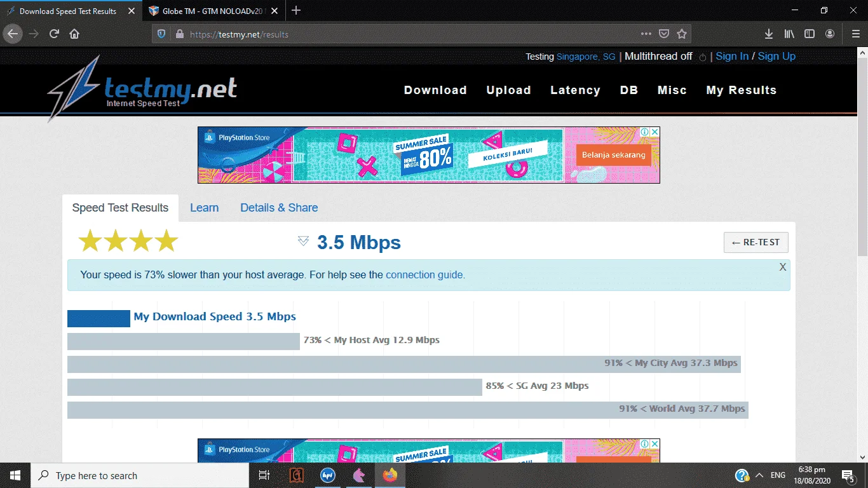Click the Get Help question mark tray icon
Screen dimensions: 868x488
click(742, 475)
